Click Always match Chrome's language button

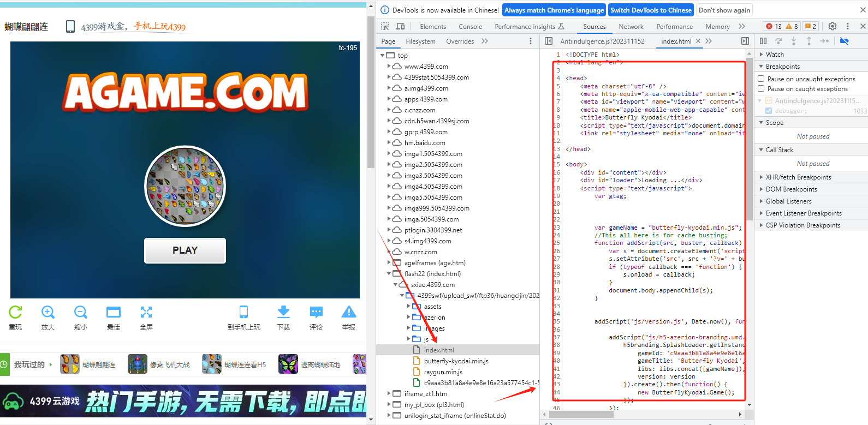pos(554,10)
